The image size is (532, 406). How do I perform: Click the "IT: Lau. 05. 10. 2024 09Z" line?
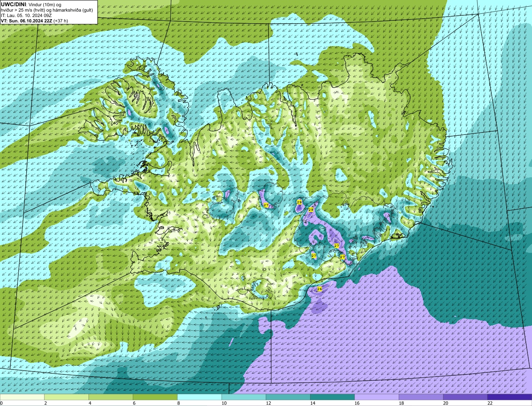[26, 15]
